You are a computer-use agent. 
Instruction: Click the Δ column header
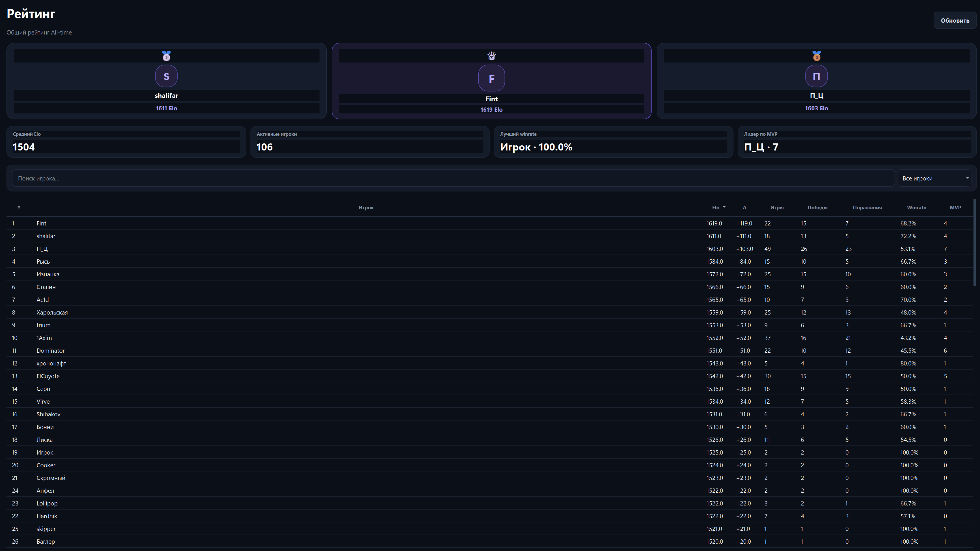point(744,208)
